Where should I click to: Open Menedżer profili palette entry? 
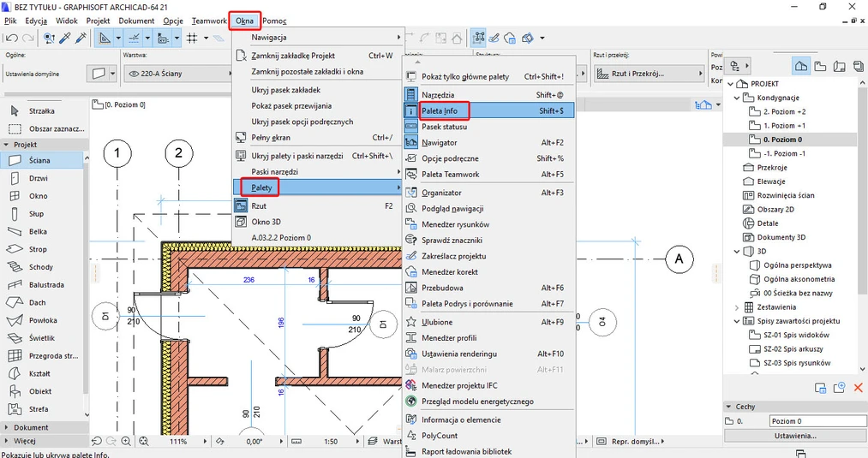489,338
